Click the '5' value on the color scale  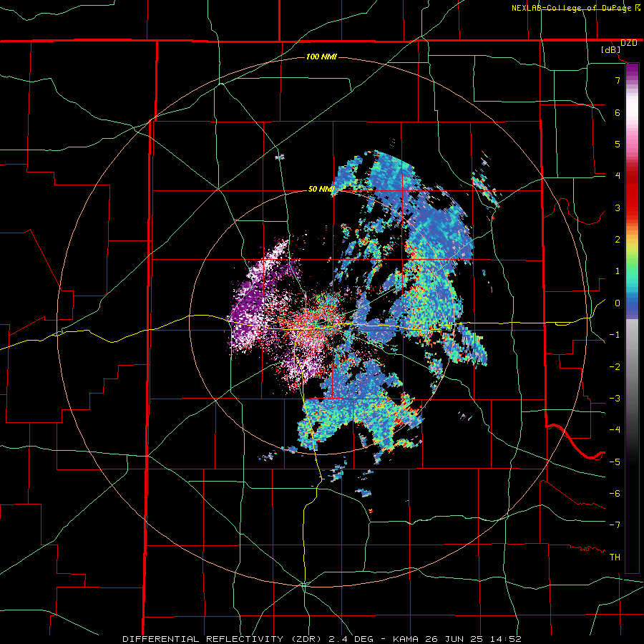point(618,144)
